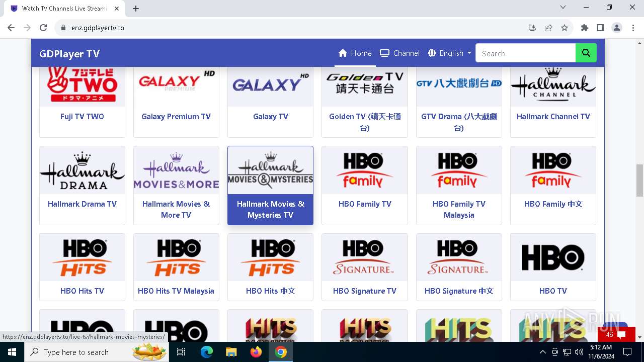
Task: Open the Hallmark Channel TV link
Action: click(x=553, y=116)
